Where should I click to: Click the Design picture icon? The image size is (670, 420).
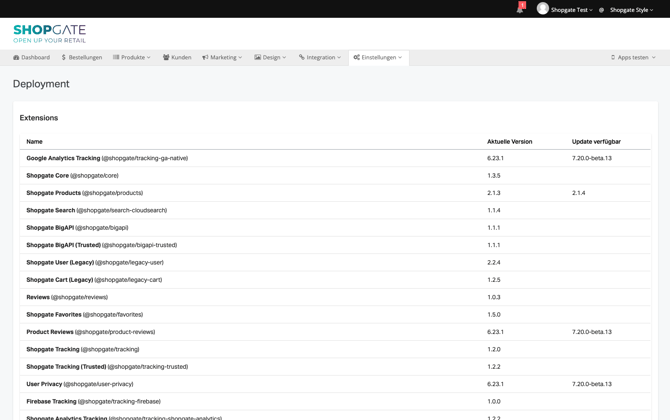257,57
